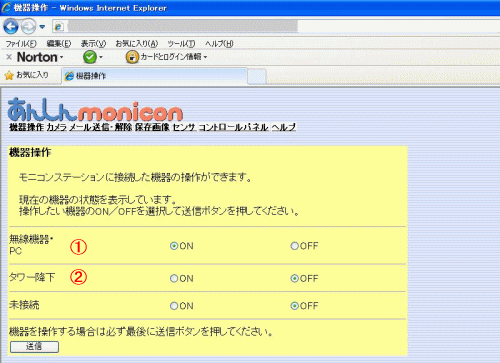Open the ツール(T) menu
This screenshot has width=500, height=363.
tap(181, 44)
